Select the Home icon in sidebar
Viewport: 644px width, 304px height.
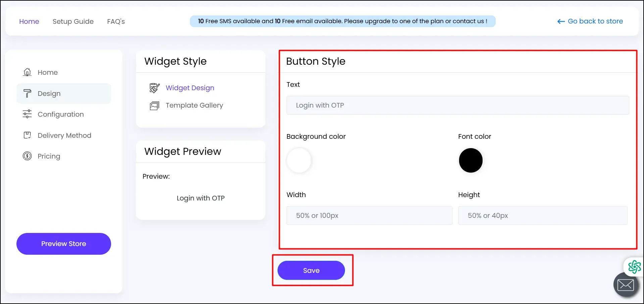27,72
